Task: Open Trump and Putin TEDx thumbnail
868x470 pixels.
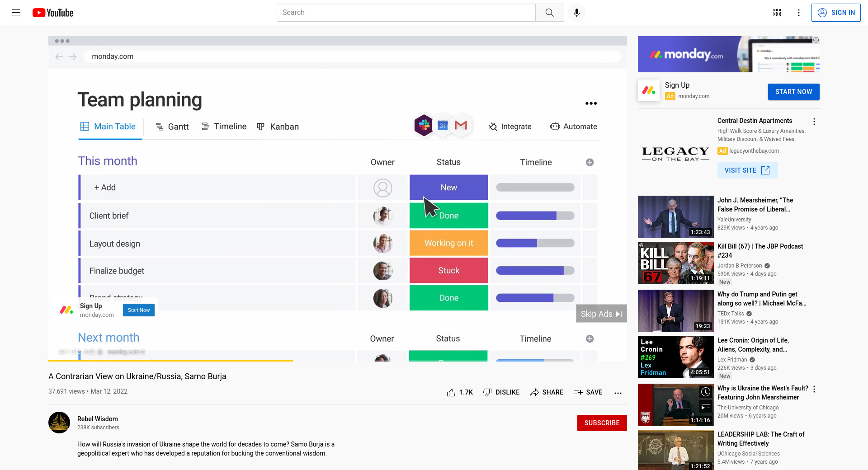Action: [675, 311]
